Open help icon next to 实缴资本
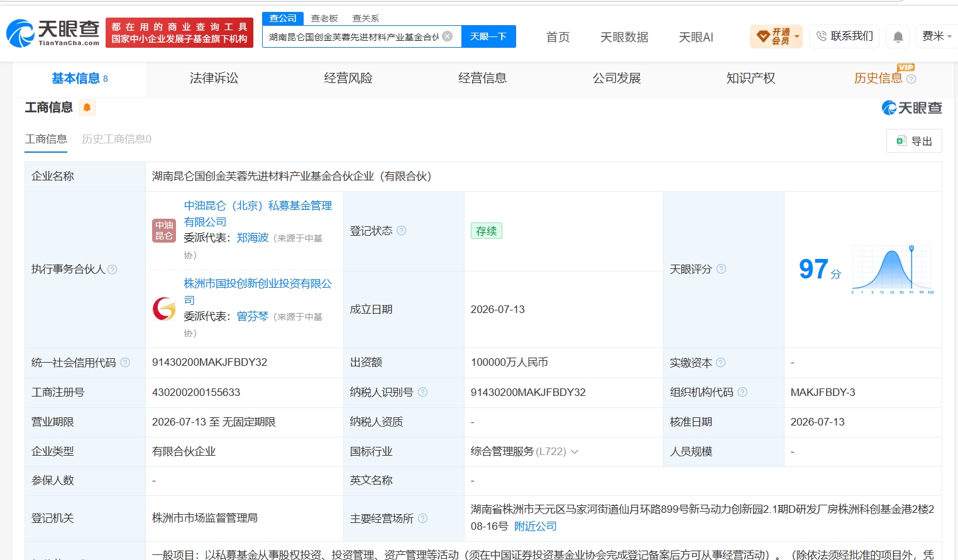The width and height of the screenshot is (958, 560). pyautogui.click(x=721, y=363)
